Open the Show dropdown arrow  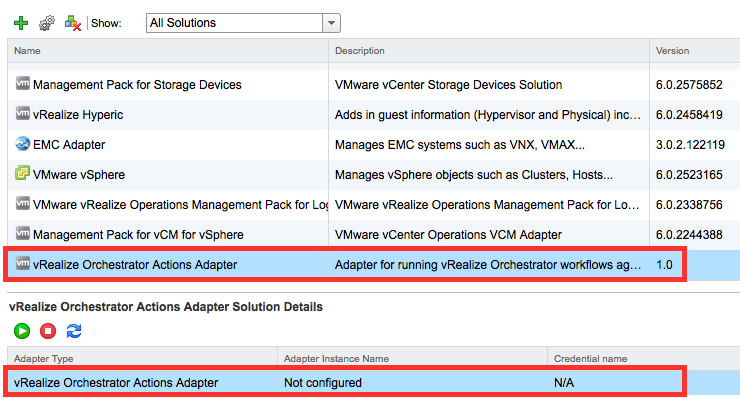coord(331,23)
